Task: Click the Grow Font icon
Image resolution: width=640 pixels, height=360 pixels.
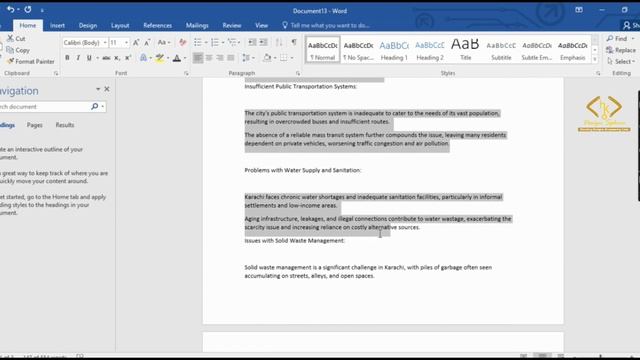Action: [136, 42]
